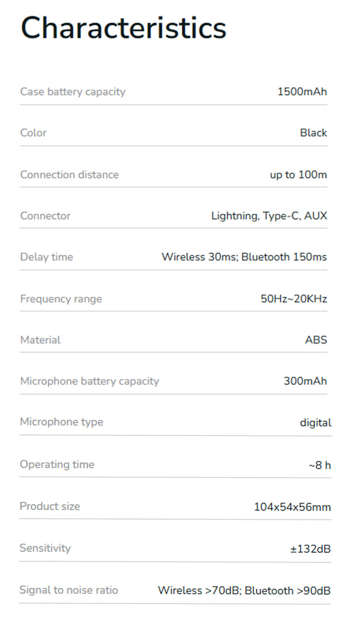Click the Lightning, Type-C, AUX value

click(269, 216)
